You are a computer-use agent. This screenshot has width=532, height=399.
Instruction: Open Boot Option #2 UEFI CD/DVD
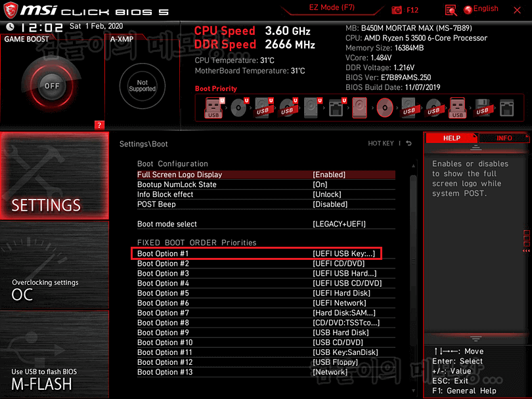tap(266, 263)
